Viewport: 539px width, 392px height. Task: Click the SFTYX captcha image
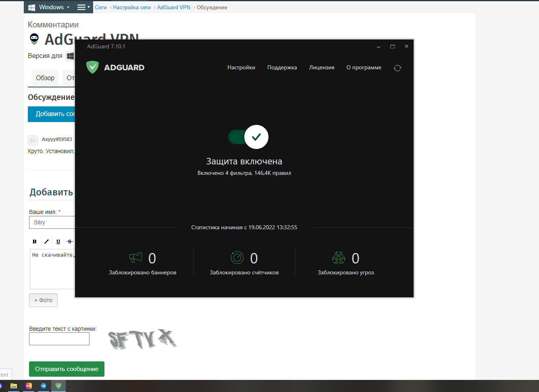(x=143, y=339)
